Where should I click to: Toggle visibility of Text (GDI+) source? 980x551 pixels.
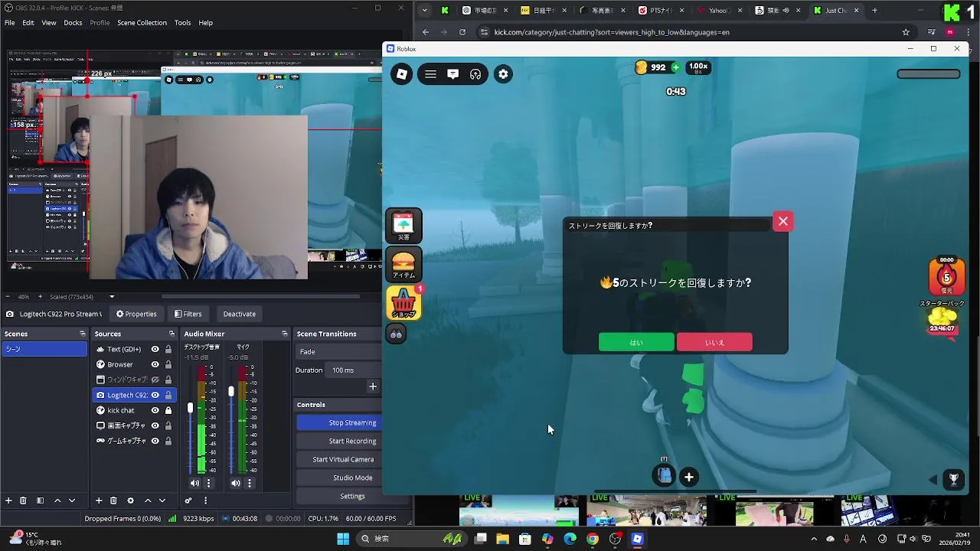point(155,349)
